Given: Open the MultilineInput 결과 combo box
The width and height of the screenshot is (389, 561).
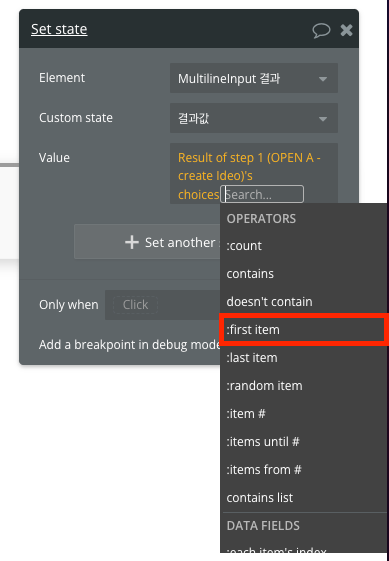Looking at the screenshot, I should [254, 78].
